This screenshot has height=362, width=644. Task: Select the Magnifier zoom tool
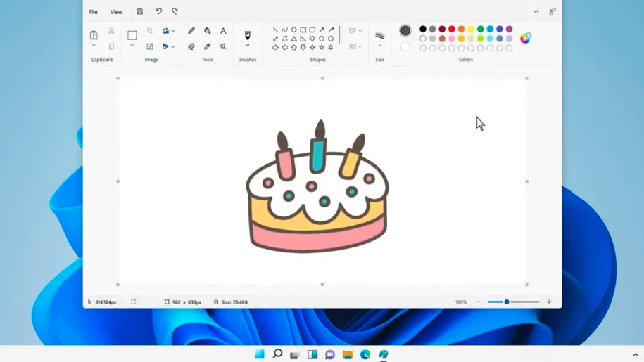223,46
